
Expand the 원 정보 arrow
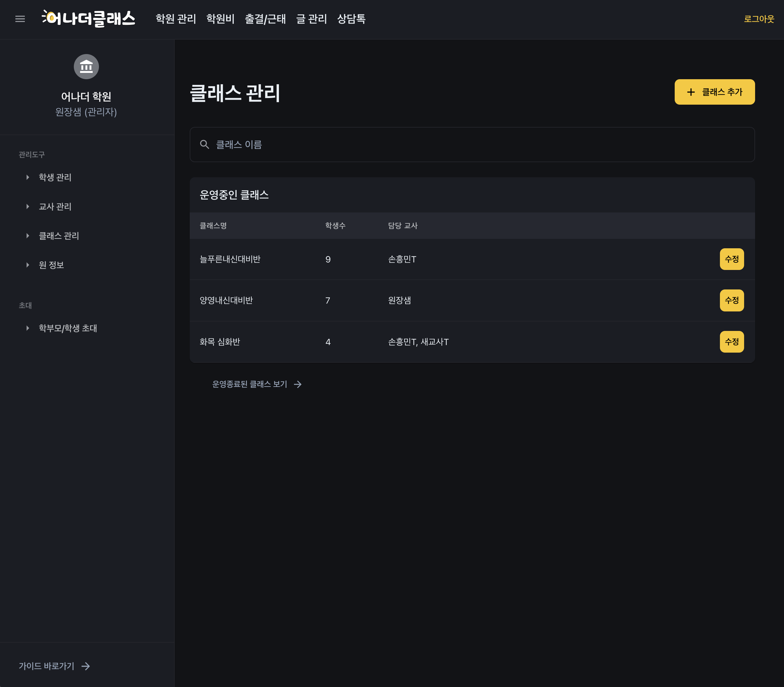coord(28,265)
